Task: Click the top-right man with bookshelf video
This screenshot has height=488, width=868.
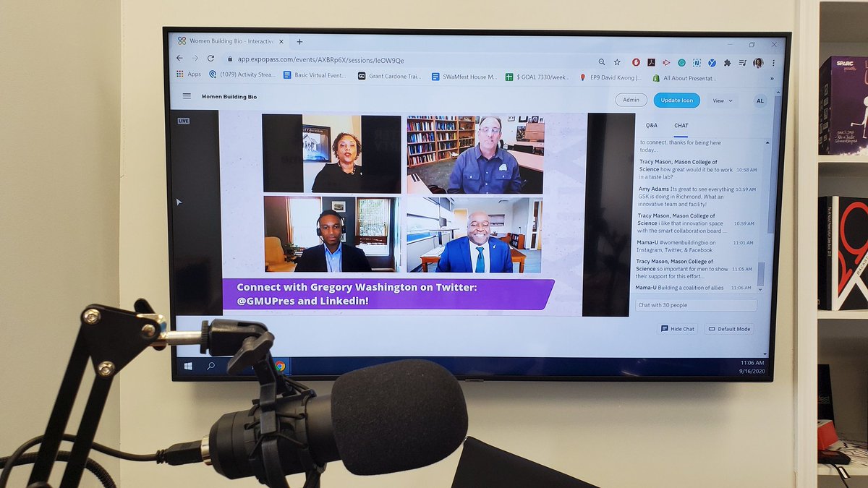Action: (475, 155)
